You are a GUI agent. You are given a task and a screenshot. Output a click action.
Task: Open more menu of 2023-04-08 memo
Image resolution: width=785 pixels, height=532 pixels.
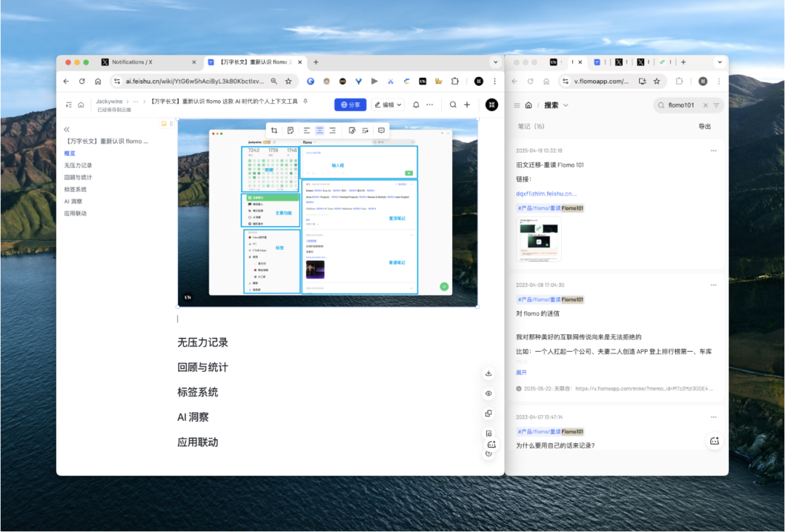[714, 286]
